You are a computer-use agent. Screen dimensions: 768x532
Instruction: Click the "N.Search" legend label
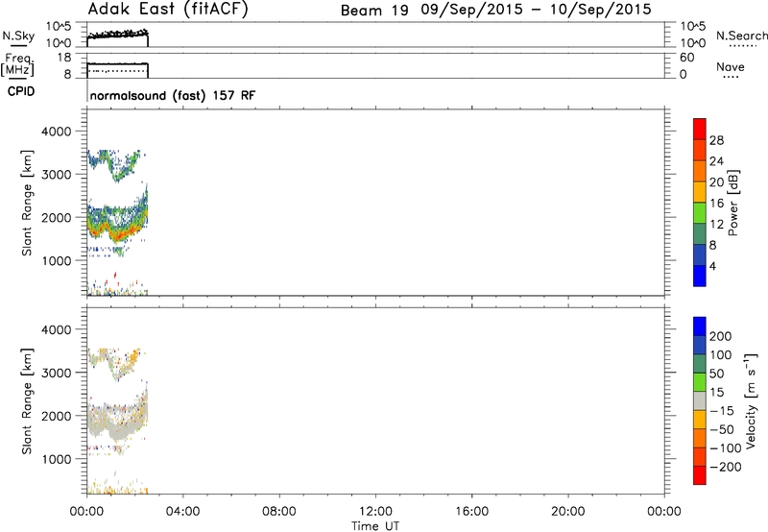[x=741, y=36]
